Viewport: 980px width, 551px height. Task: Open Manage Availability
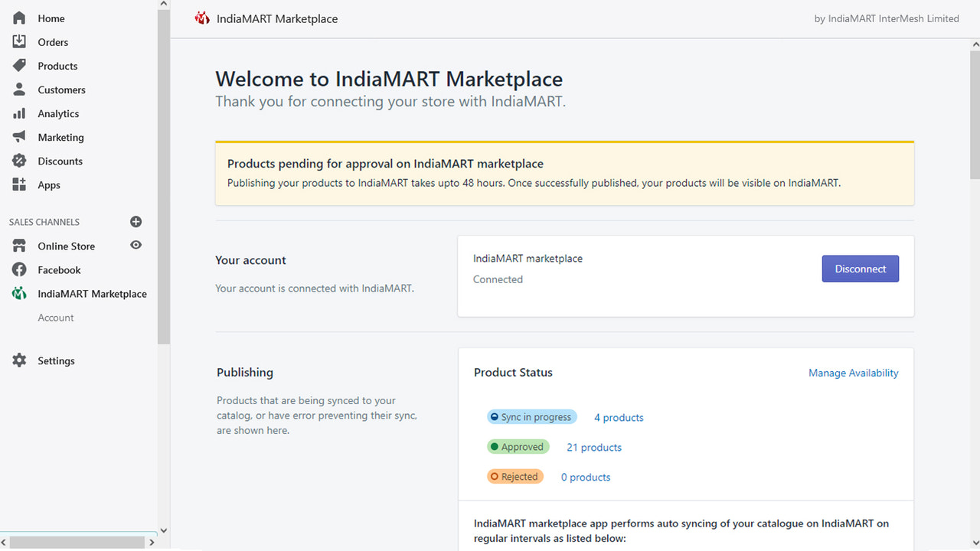853,373
